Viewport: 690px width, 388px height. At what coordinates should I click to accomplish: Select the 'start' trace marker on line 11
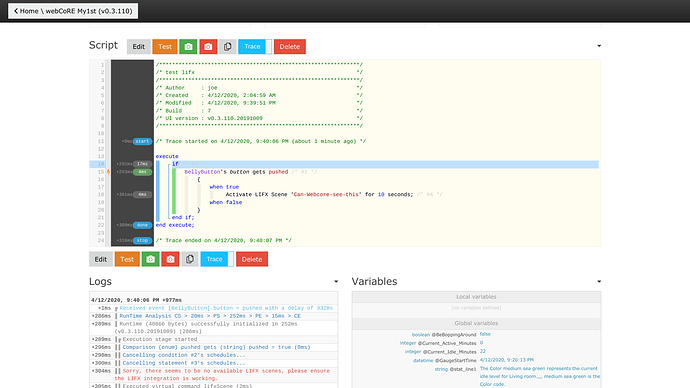click(142, 141)
